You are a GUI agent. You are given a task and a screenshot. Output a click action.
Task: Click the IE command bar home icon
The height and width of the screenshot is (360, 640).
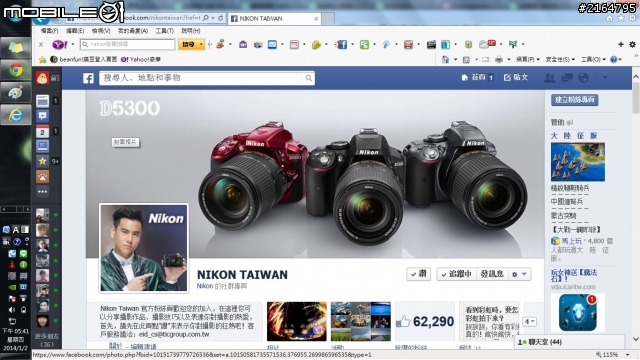pyautogui.click(x=445, y=60)
